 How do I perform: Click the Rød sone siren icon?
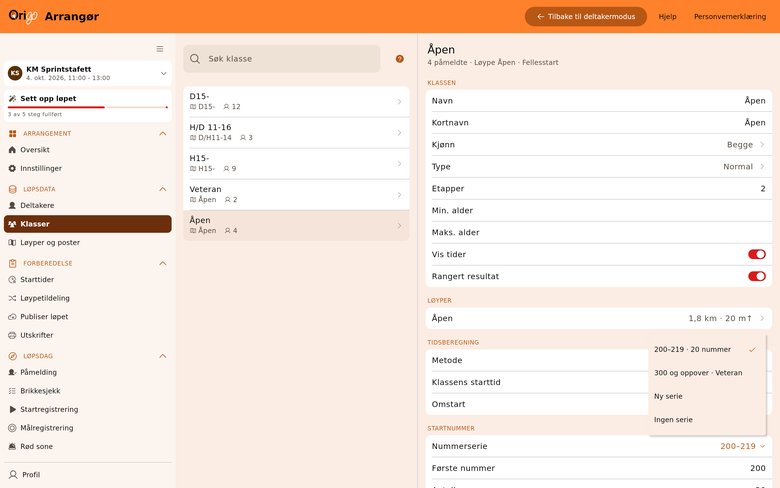click(x=12, y=446)
